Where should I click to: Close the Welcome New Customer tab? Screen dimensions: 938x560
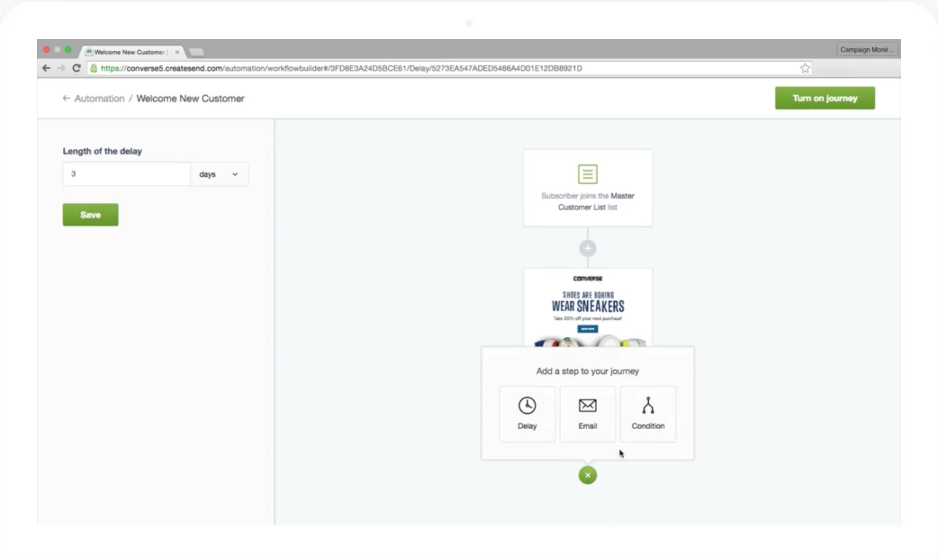point(177,52)
